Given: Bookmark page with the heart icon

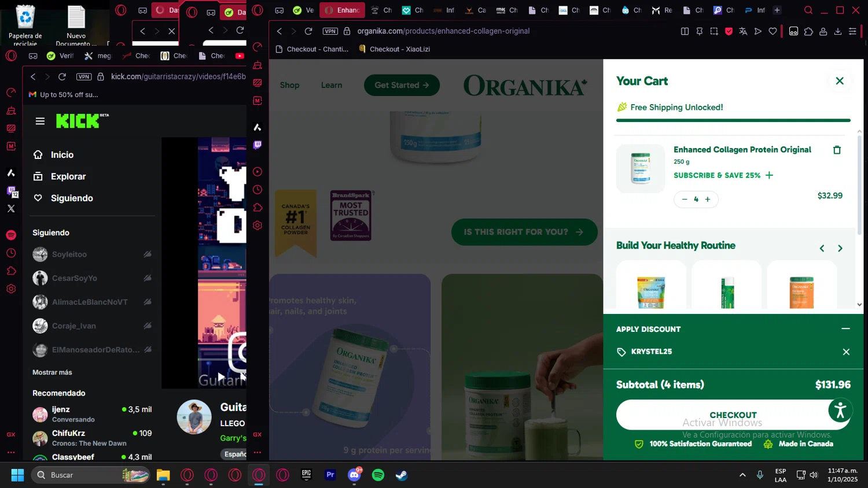Looking at the screenshot, I should [x=773, y=31].
